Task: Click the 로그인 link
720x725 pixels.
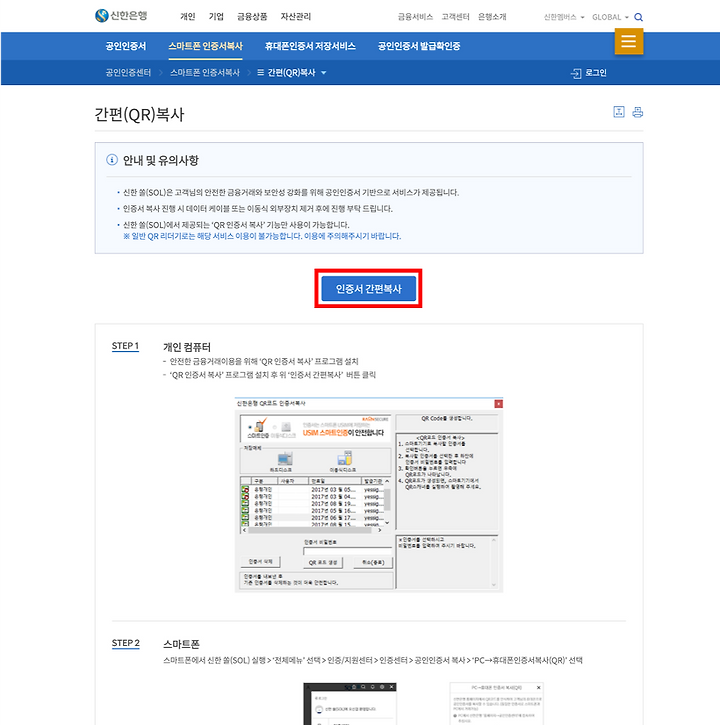Action: coord(596,73)
